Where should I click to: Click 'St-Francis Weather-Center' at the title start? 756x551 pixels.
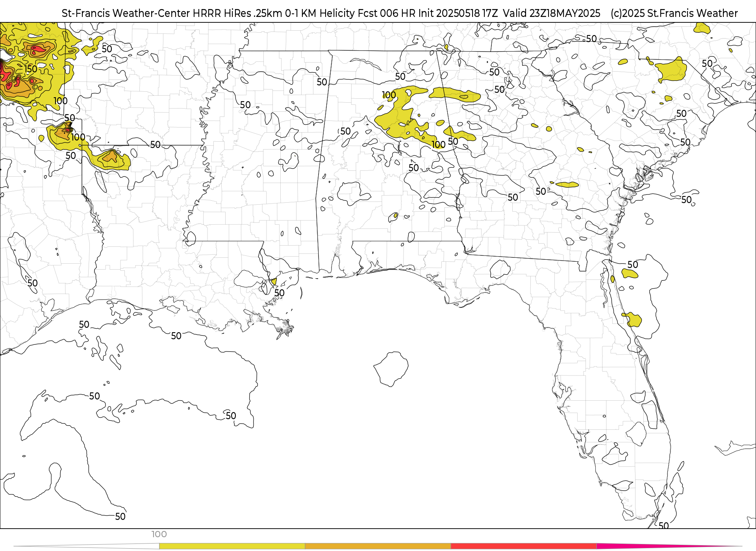pos(126,13)
